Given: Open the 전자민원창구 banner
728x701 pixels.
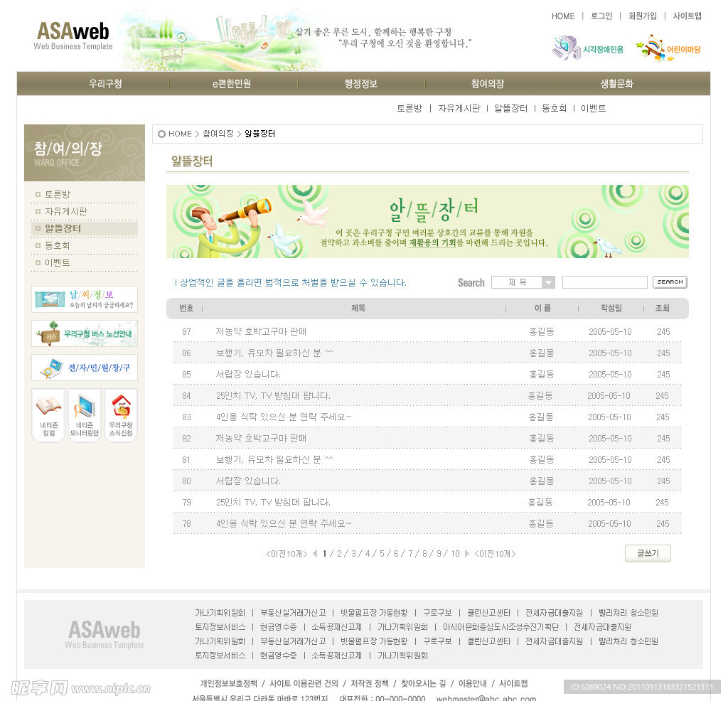Looking at the screenshot, I should point(85,368).
